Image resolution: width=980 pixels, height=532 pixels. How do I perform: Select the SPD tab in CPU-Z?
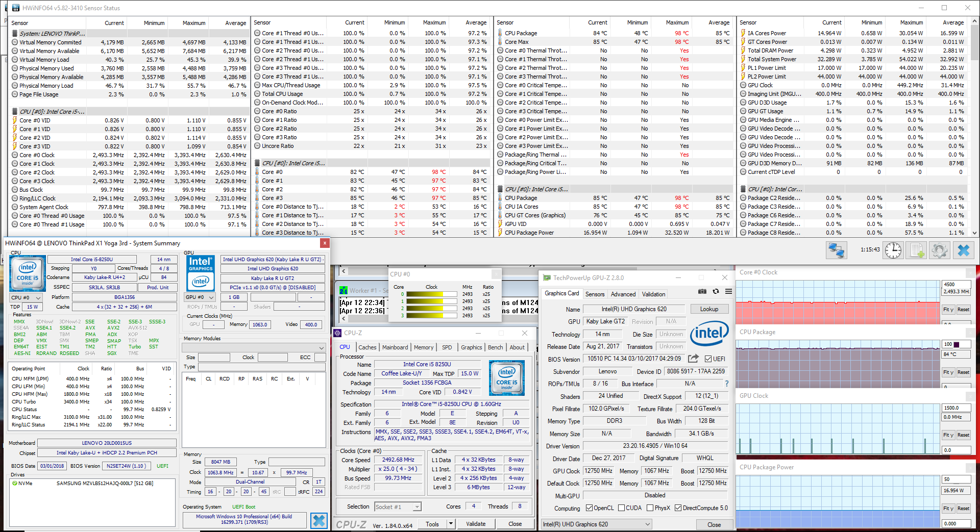[x=447, y=347]
